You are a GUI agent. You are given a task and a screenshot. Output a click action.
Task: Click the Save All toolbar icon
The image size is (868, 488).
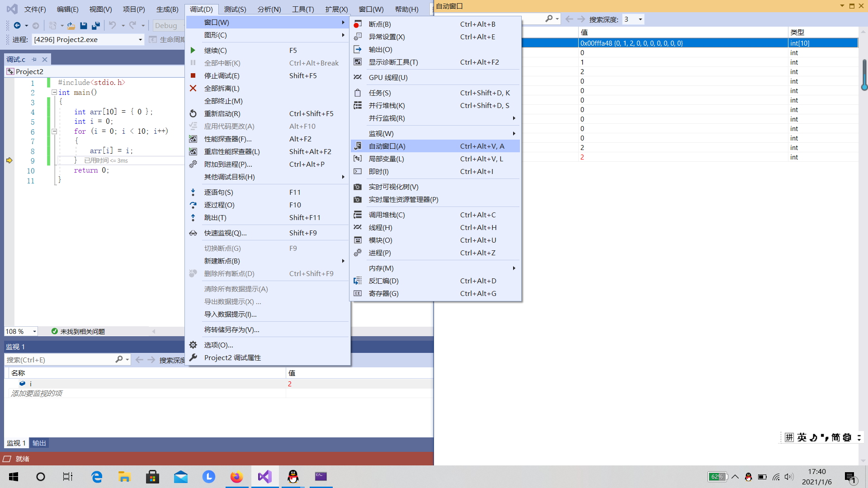pyautogui.click(x=96, y=25)
